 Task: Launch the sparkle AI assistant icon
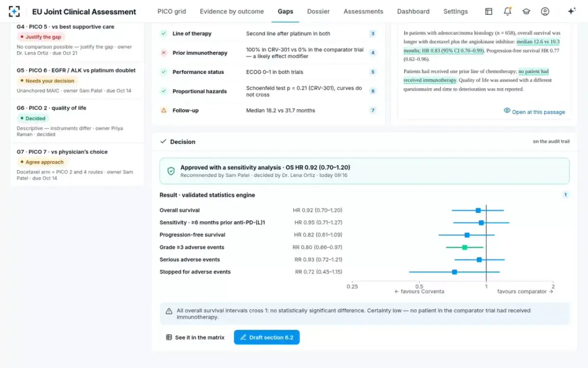click(571, 11)
